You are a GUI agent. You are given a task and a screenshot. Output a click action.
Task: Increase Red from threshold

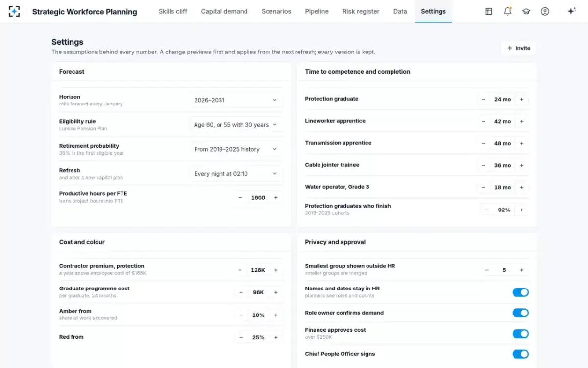[x=276, y=337]
